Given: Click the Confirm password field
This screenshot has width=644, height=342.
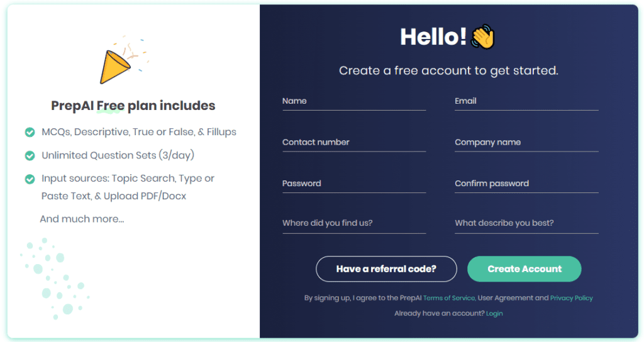Looking at the screenshot, I should click(x=526, y=184).
